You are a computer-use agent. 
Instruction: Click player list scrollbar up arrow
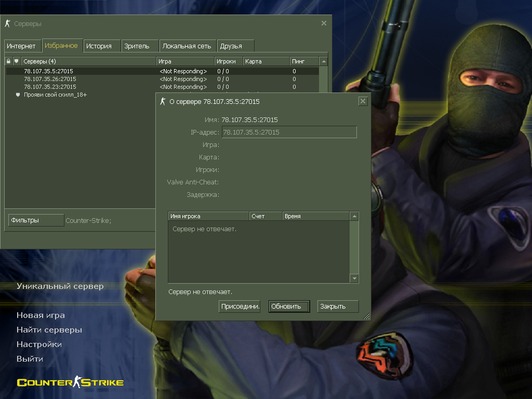tap(354, 216)
